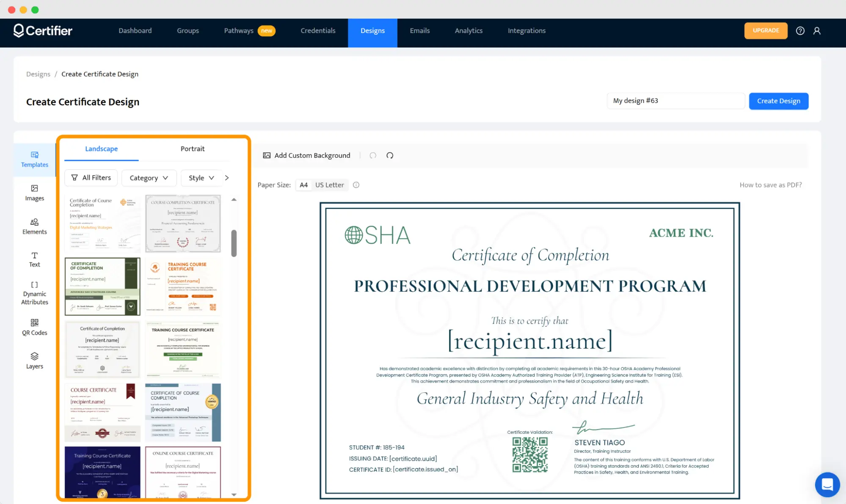Screen dimensions: 846x504
Task: Switch to the Landscape tab
Action: click(x=102, y=149)
